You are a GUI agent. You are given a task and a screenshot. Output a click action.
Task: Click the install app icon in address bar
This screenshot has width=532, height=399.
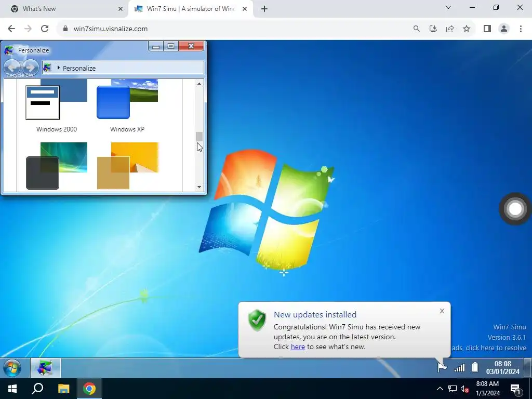pyautogui.click(x=433, y=29)
